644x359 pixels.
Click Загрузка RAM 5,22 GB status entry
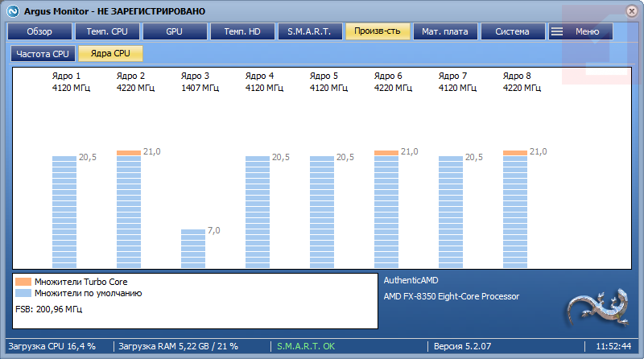pyautogui.click(x=178, y=346)
